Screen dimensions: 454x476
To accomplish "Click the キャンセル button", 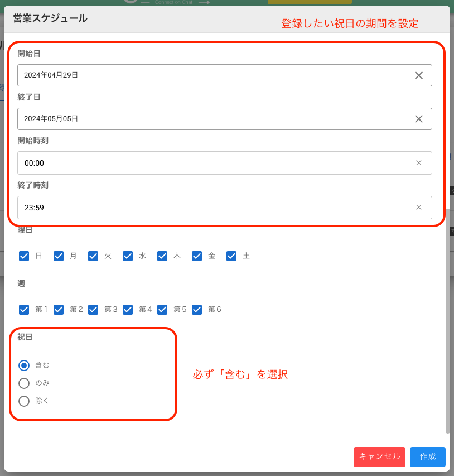I will tap(379, 456).
